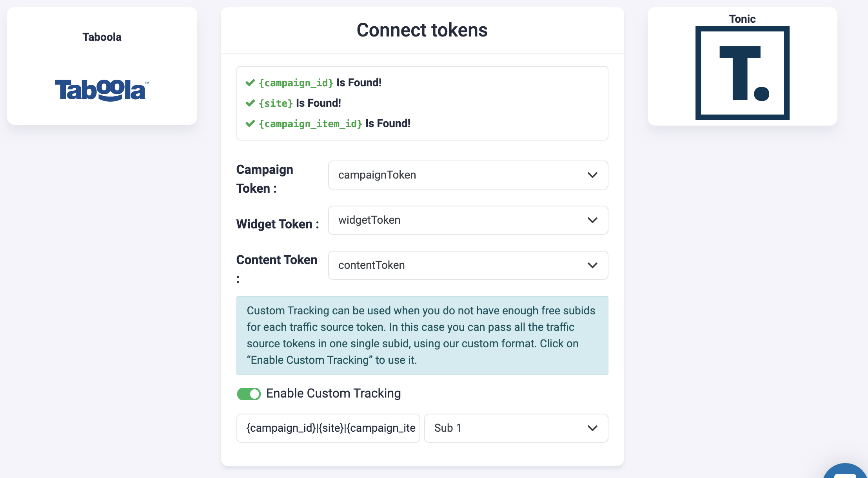Click the Custom Tracking info box
Image resolution: width=868 pixels, height=478 pixels.
[x=422, y=335]
